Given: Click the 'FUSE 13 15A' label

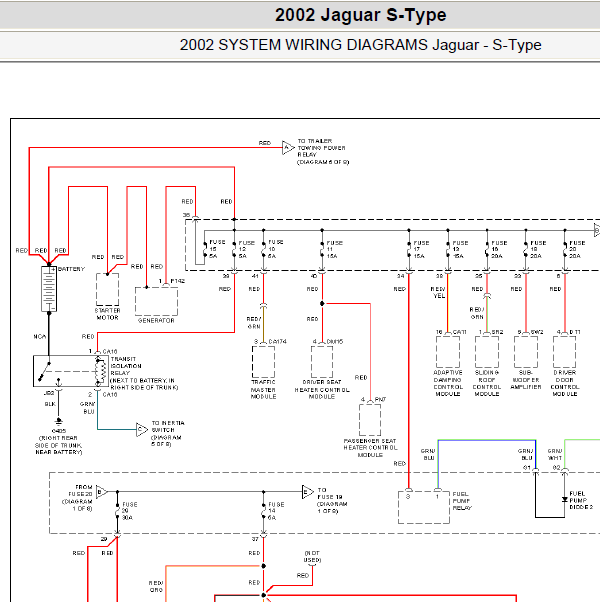Looking at the screenshot, I should tap(460, 250).
